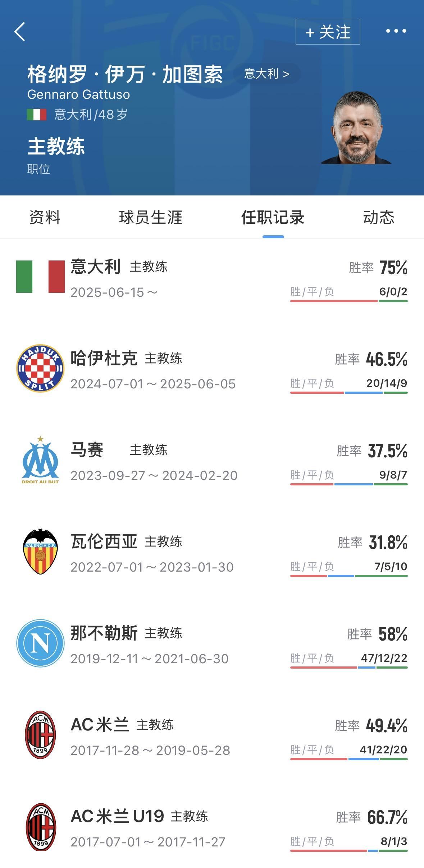Tap the back arrow to return
424x868 pixels.
tap(20, 32)
